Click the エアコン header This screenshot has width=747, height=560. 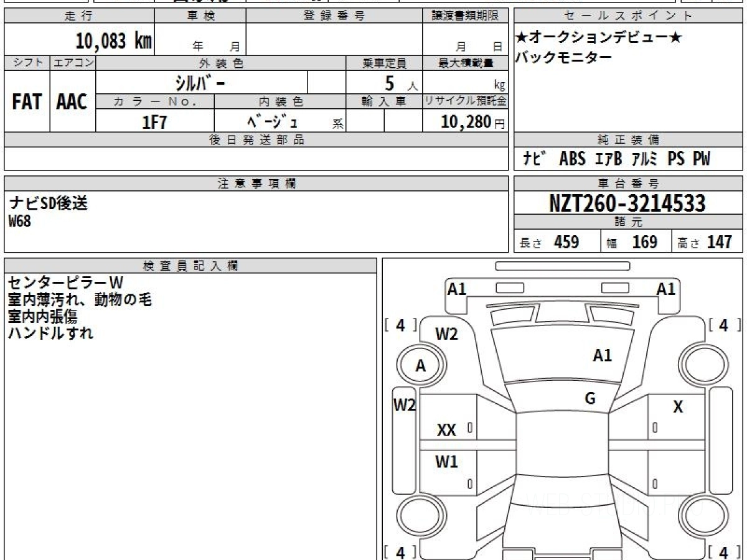[x=72, y=63]
